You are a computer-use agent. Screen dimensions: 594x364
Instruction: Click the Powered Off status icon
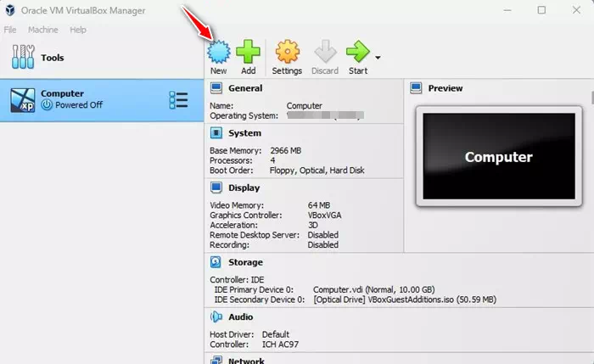click(47, 105)
